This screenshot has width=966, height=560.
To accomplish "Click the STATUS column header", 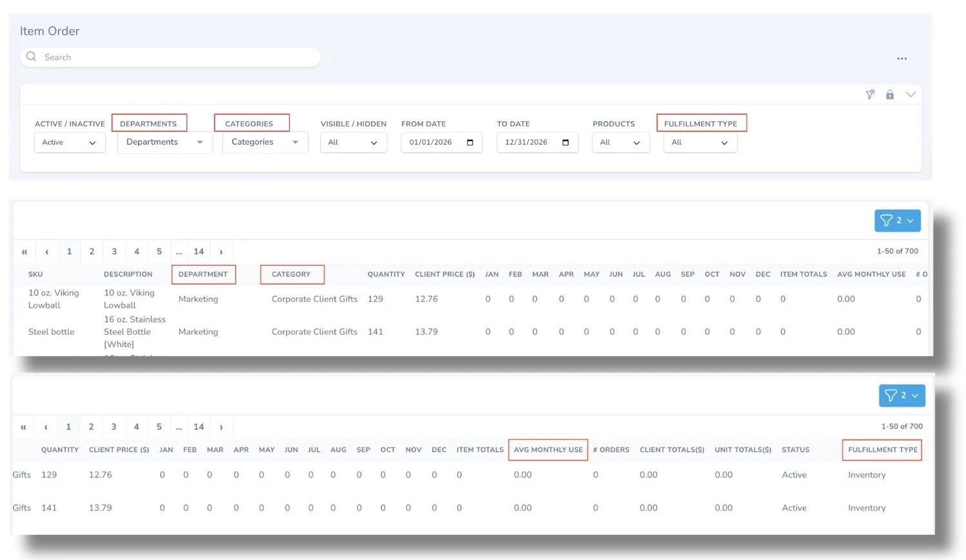I will tap(795, 450).
